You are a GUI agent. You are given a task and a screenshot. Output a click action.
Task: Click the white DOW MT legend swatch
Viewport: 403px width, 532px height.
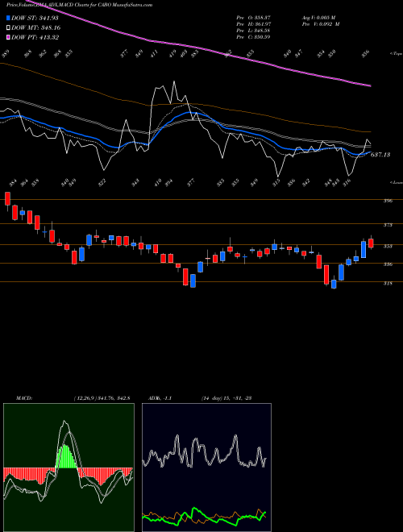(8, 27)
